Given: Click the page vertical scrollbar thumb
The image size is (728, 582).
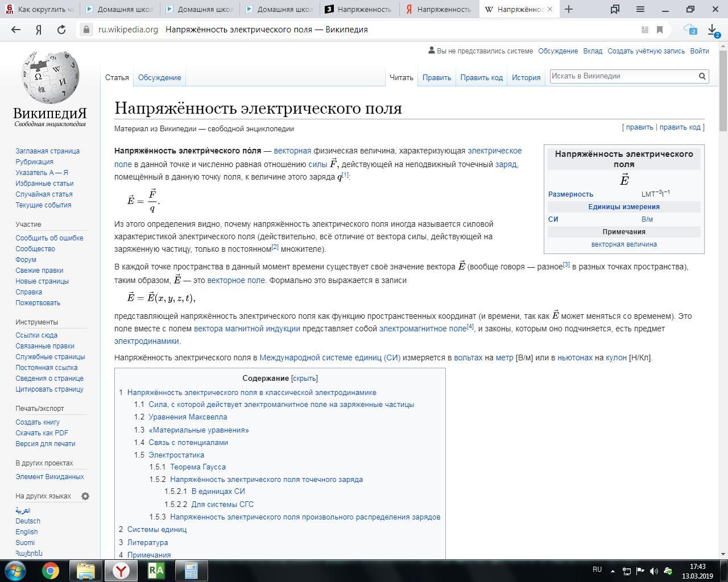Looking at the screenshot, I should click(x=723, y=91).
